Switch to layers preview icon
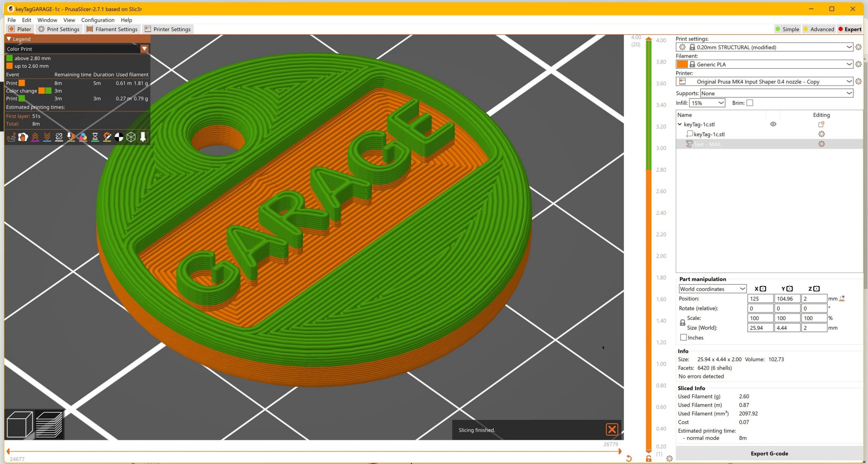 point(49,424)
